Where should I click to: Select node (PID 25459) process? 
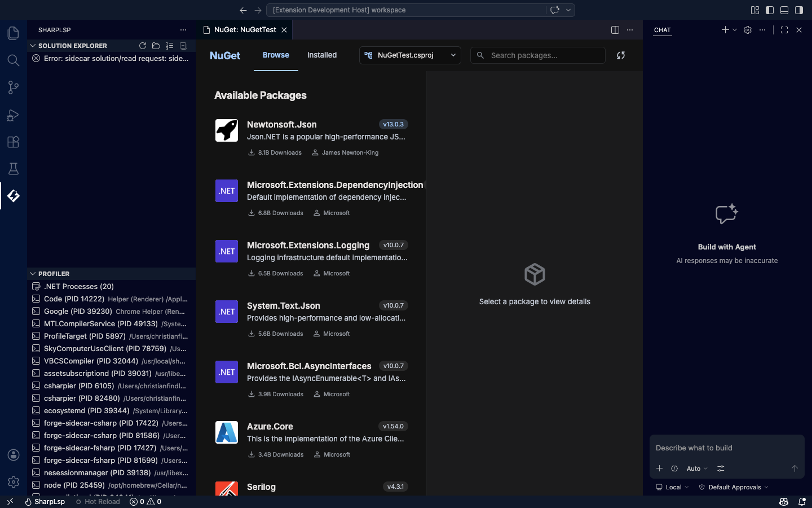(112, 485)
